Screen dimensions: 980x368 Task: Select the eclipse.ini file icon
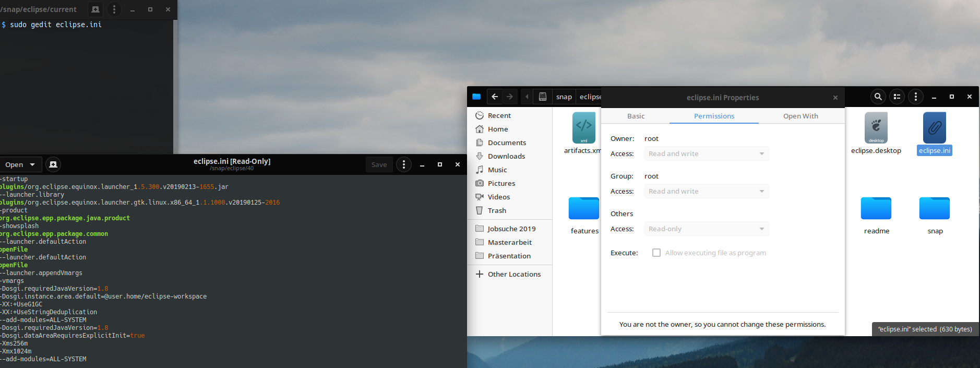(935, 128)
